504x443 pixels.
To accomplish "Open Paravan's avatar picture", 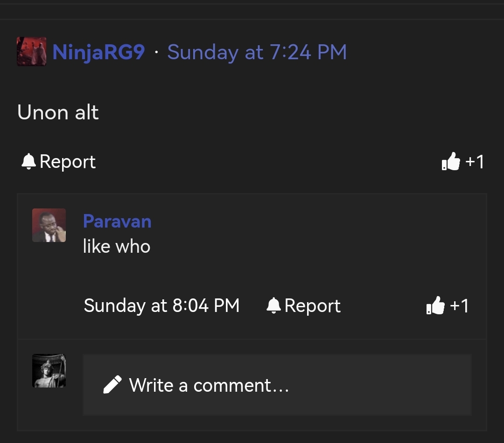I will pos(49,225).
